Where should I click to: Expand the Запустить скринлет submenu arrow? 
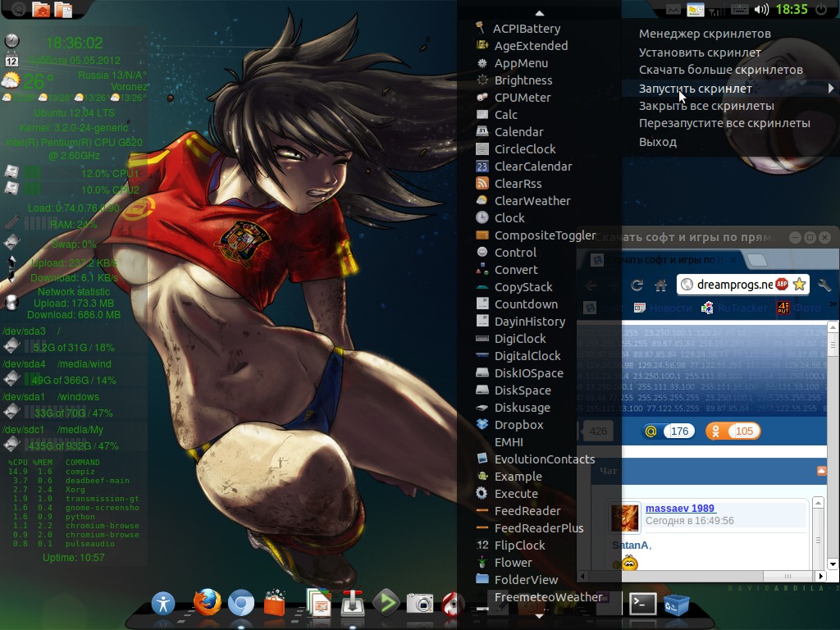point(831,89)
